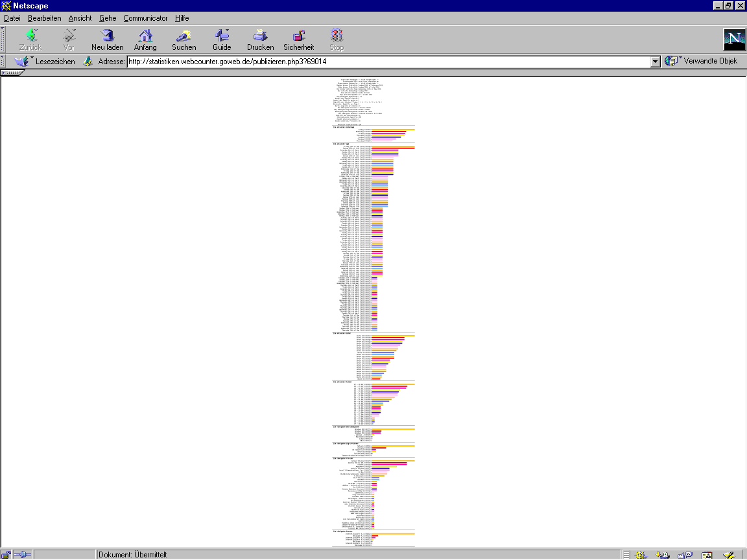
Task: Click the Netscape logo at toolbar right
Action: [x=734, y=40]
